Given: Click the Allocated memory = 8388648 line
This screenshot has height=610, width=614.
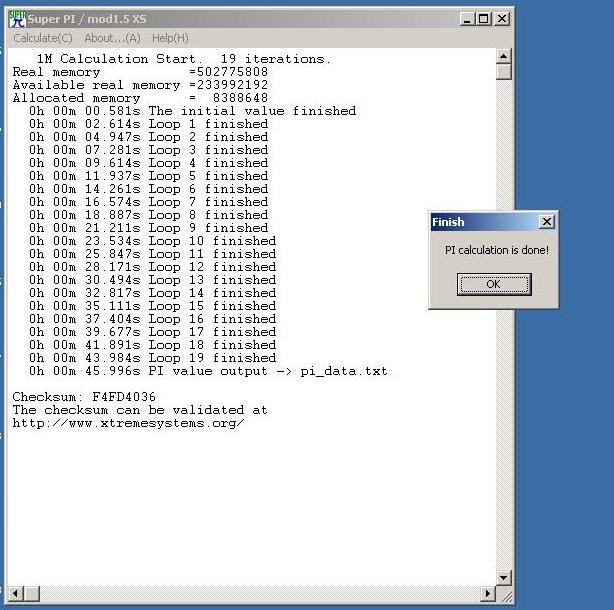Looking at the screenshot, I should [x=140, y=98].
